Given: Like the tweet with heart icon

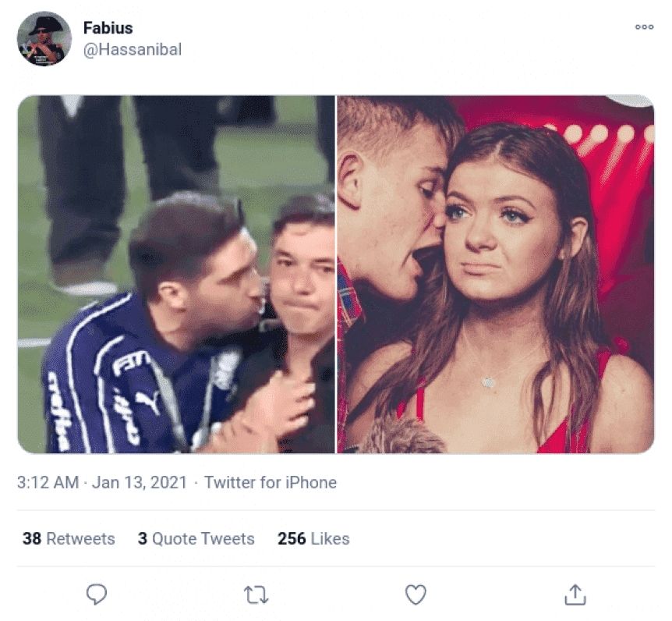Looking at the screenshot, I should coord(416,594).
